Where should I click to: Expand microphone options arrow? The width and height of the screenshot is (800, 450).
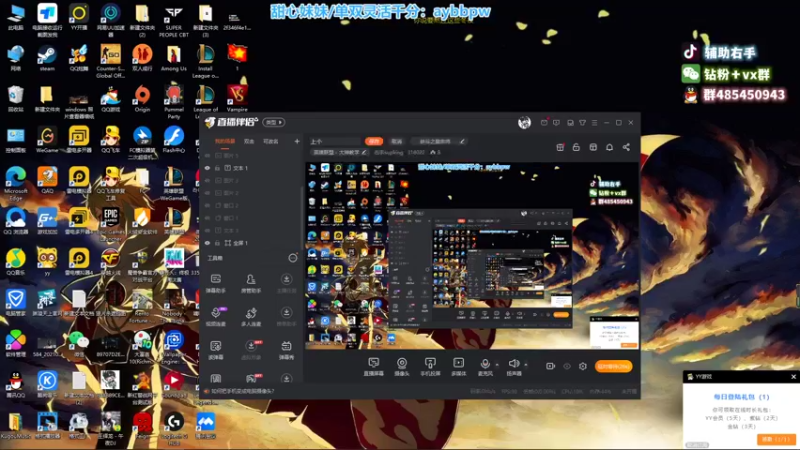(497, 365)
